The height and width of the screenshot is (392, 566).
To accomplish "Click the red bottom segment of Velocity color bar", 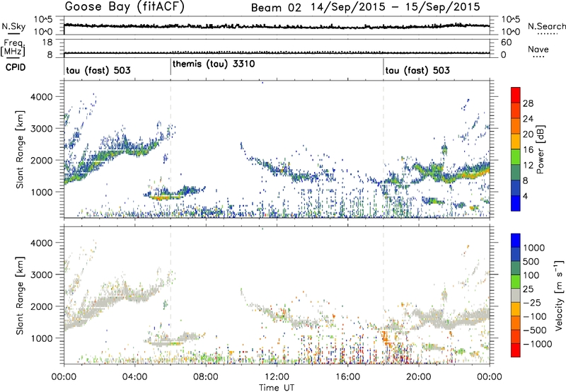I will click(516, 350).
